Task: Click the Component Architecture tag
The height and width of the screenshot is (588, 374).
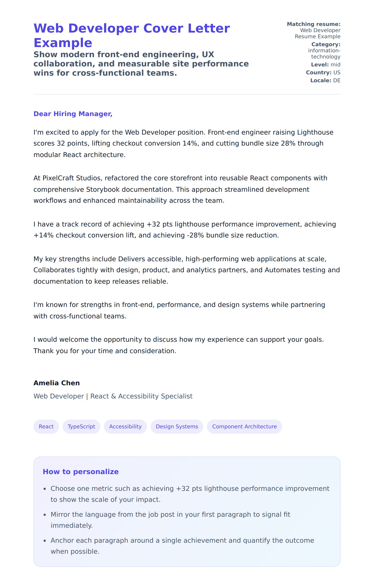Action: (x=244, y=426)
